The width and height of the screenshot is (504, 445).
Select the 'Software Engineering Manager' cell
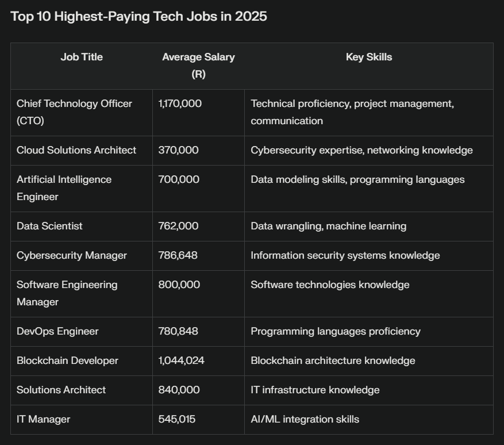click(67, 293)
